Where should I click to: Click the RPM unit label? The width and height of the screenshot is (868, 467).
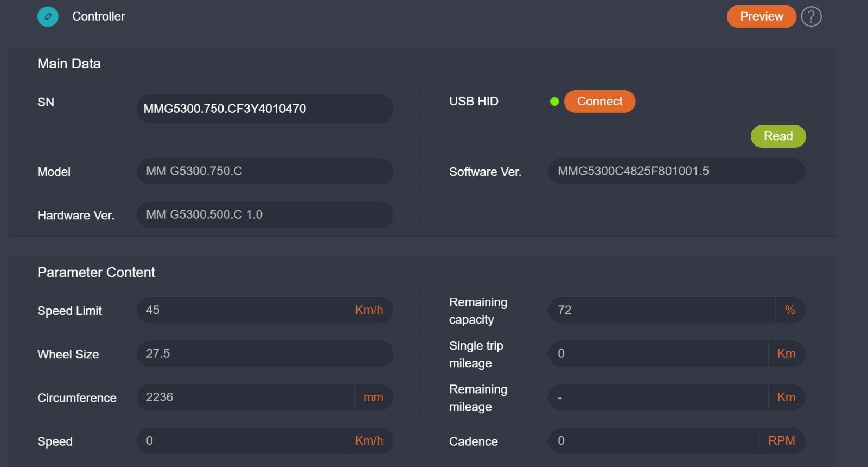click(x=782, y=440)
